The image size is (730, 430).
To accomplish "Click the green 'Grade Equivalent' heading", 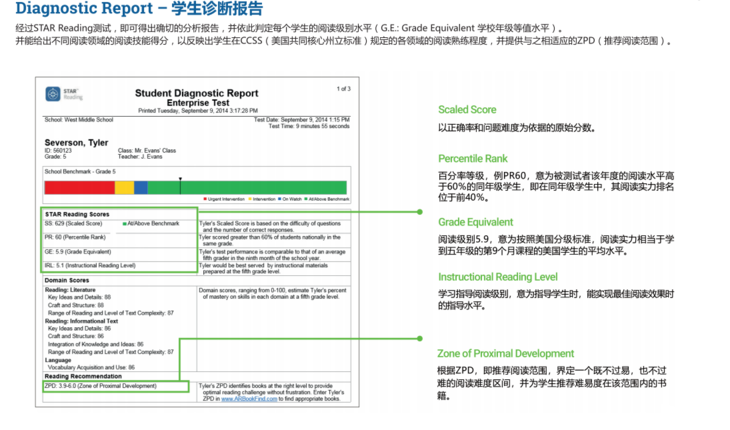I will [475, 222].
